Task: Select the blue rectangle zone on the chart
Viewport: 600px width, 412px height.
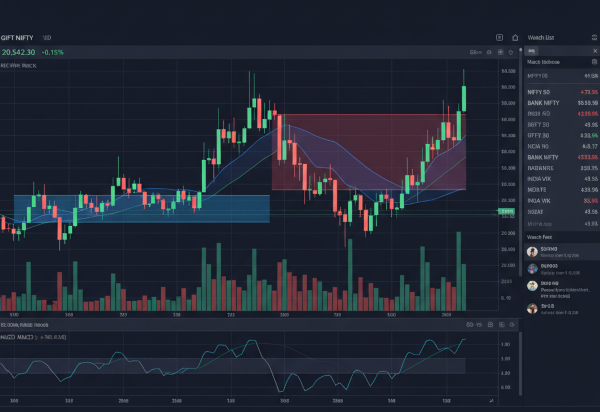Action: [x=142, y=209]
